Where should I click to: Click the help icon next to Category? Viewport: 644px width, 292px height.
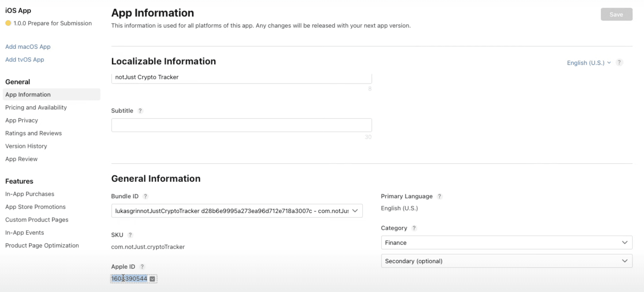(x=414, y=228)
